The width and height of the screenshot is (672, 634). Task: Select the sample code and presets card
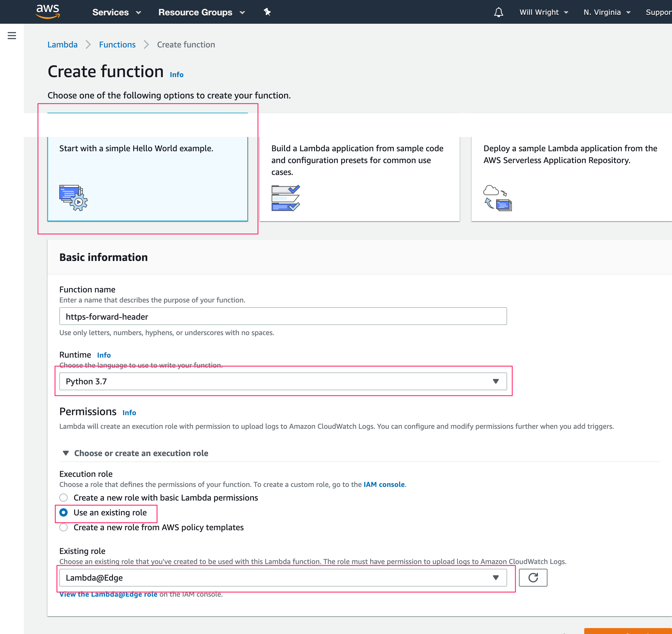click(x=360, y=179)
